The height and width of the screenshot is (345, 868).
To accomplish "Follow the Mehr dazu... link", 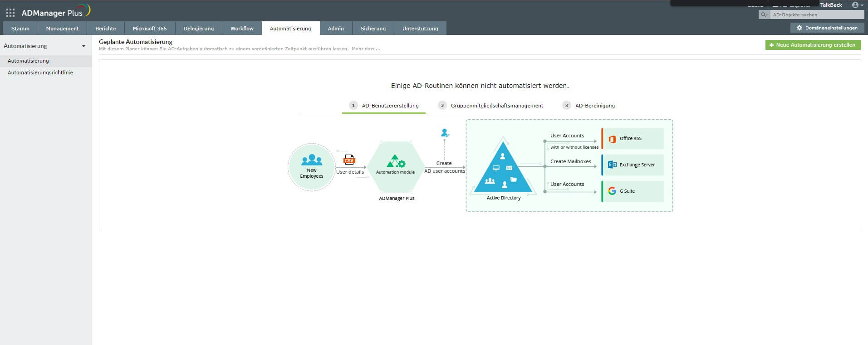I will click(x=366, y=49).
